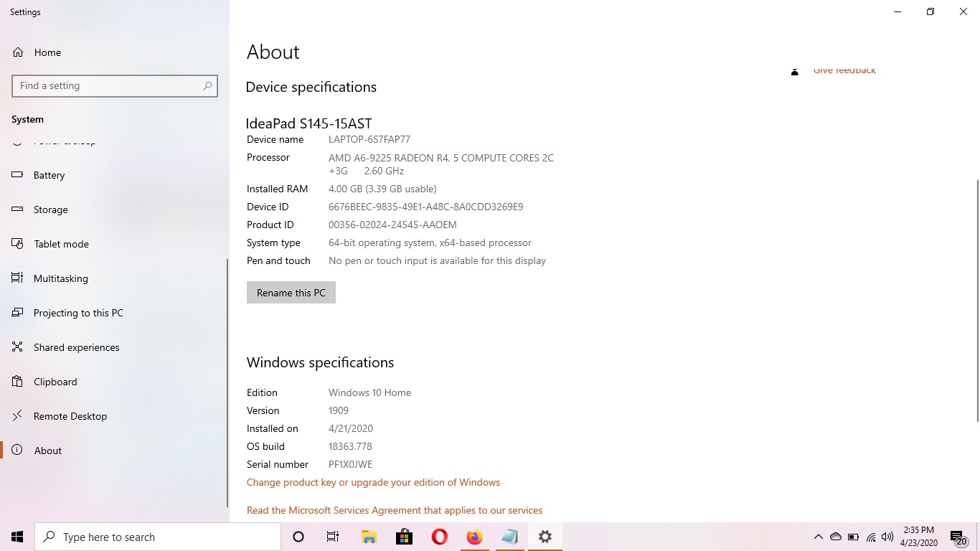Open the Windows Start menu

17,537
